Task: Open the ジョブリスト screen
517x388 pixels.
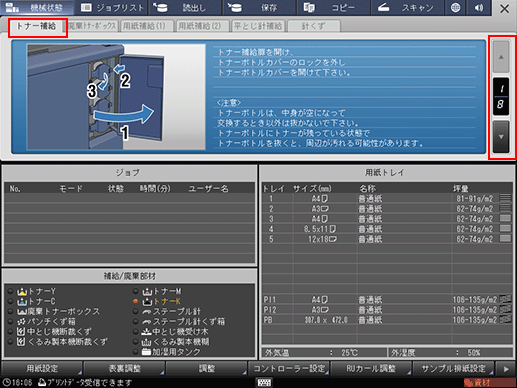Action: [x=111, y=8]
